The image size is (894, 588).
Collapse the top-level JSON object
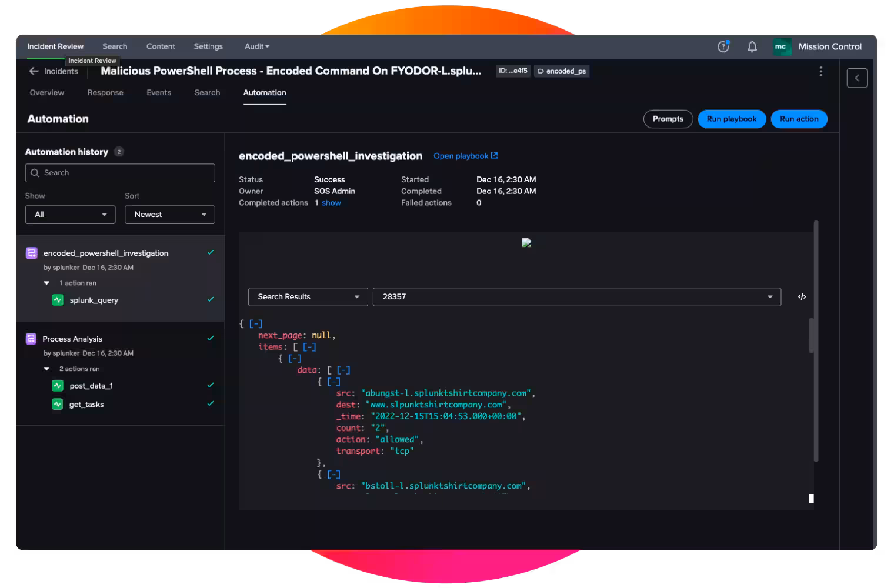click(256, 324)
